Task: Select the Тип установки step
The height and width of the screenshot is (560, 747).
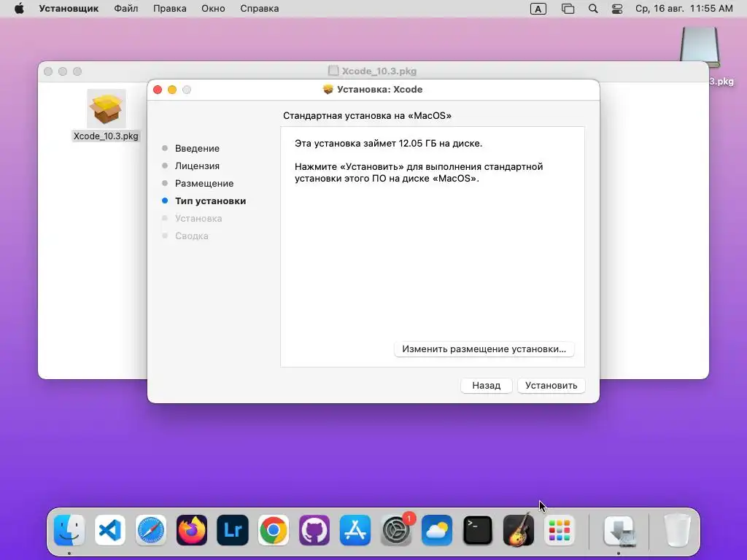Action: pos(211,201)
